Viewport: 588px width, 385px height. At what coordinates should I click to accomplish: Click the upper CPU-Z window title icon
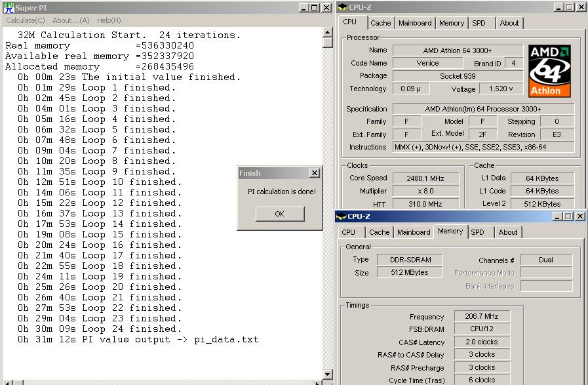click(x=342, y=7)
